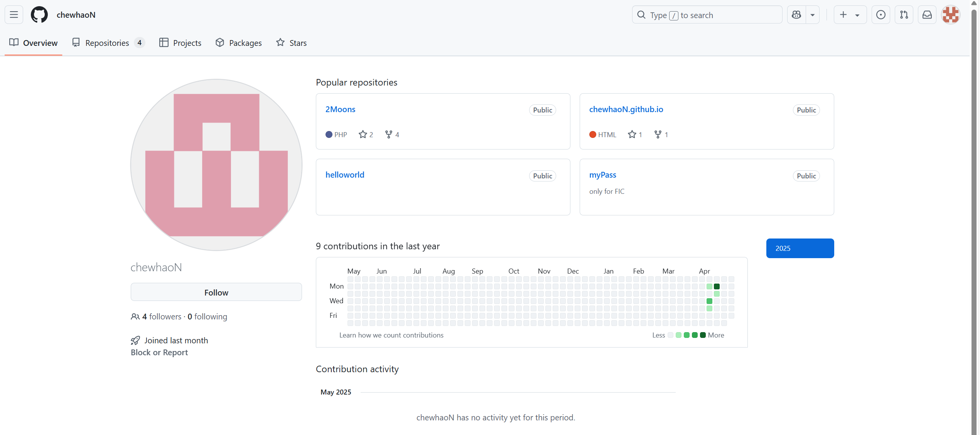Select the 2025 contributions year filter

800,249
